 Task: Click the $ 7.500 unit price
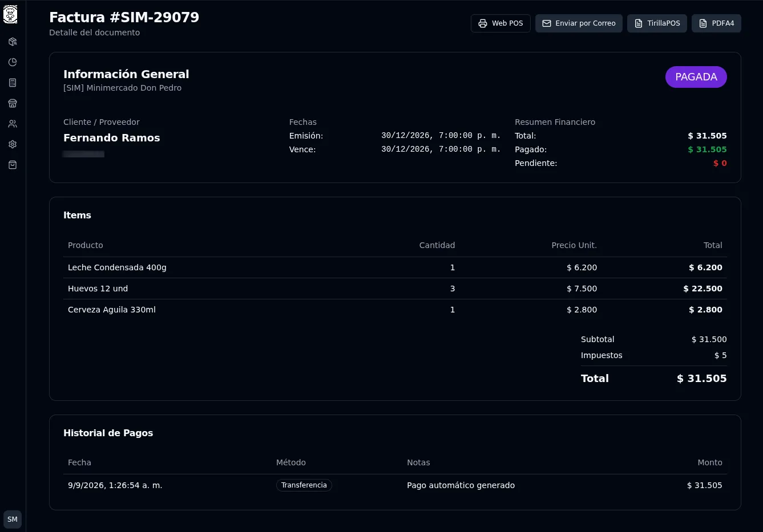582,289
